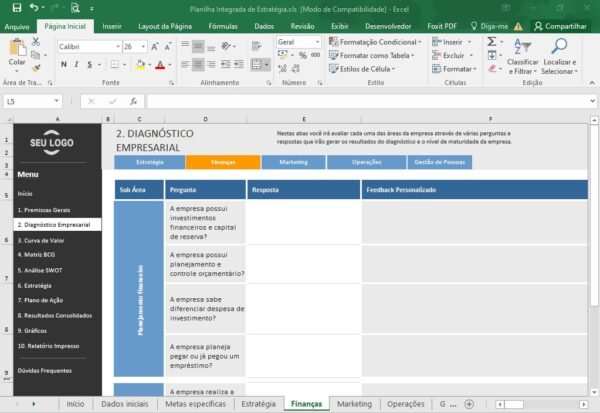Toggle align text left
600x413 pixels.
185,64
